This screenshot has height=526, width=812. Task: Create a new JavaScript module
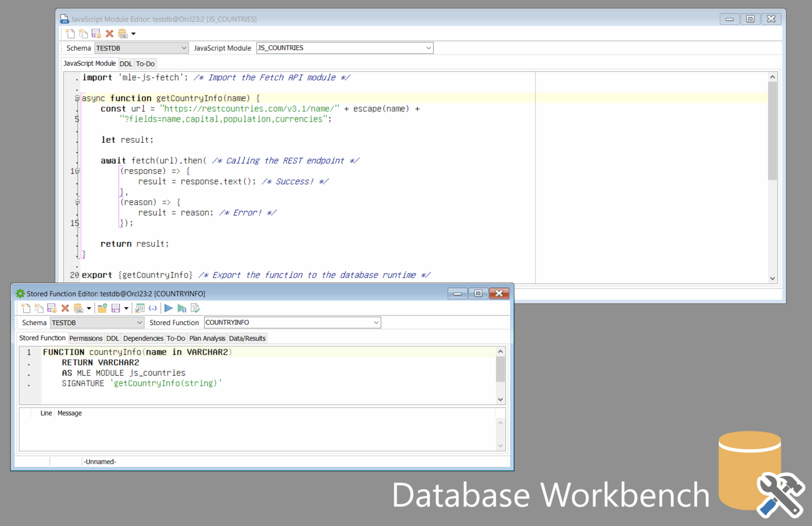click(x=70, y=33)
